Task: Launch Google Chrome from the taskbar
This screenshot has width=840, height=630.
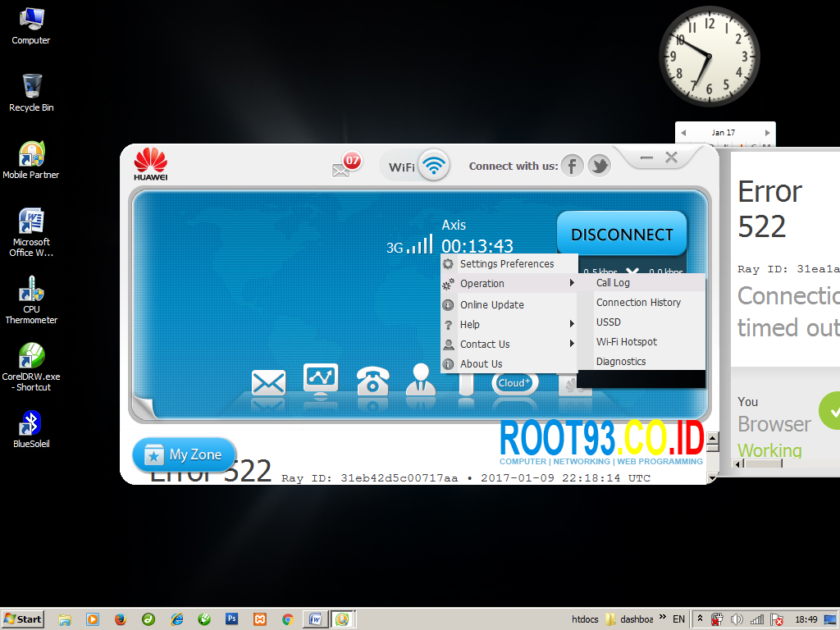Action: tap(288, 620)
